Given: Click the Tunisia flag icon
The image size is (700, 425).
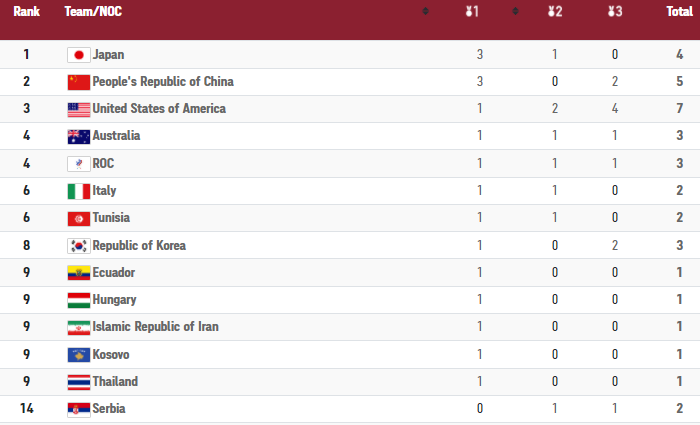Looking at the screenshot, I should [x=79, y=218].
